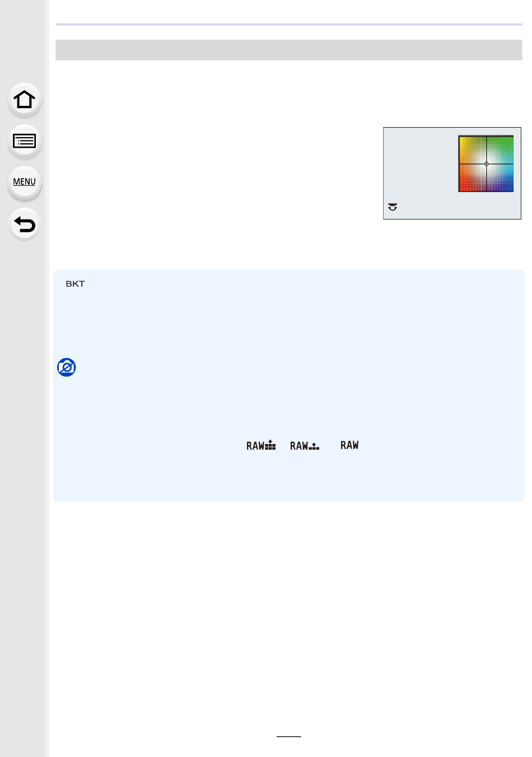The height and width of the screenshot is (757, 532).
Task: Pick the green corner of the color grid
Action: (x=507, y=143)
